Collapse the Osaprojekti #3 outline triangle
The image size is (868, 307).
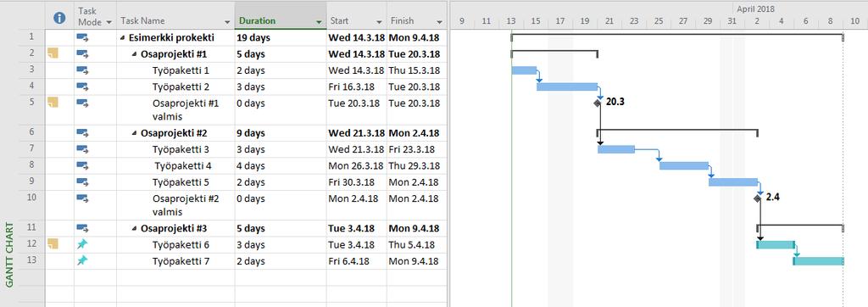point(135,228)
